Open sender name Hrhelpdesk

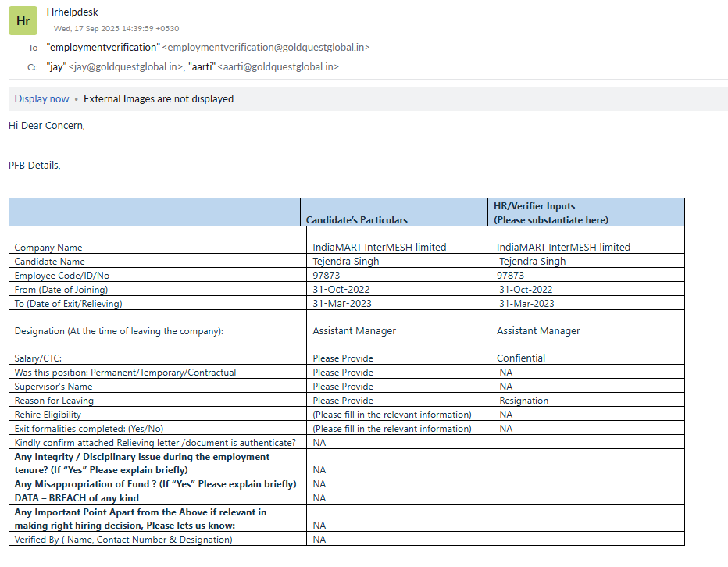tap(73, 12)
